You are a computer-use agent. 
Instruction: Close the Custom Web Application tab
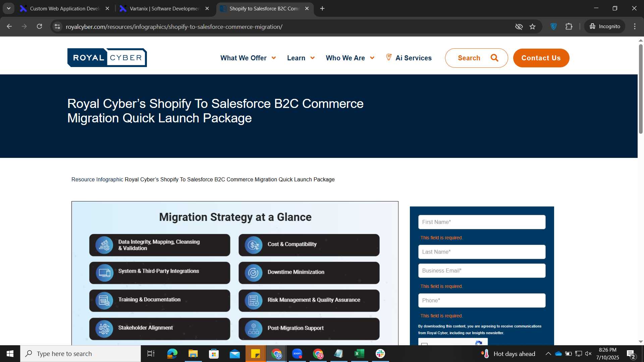coord(107,8)
